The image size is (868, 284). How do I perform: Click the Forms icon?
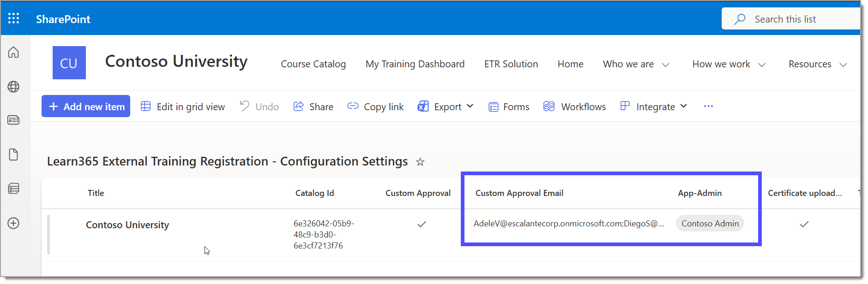coord(494,107)
